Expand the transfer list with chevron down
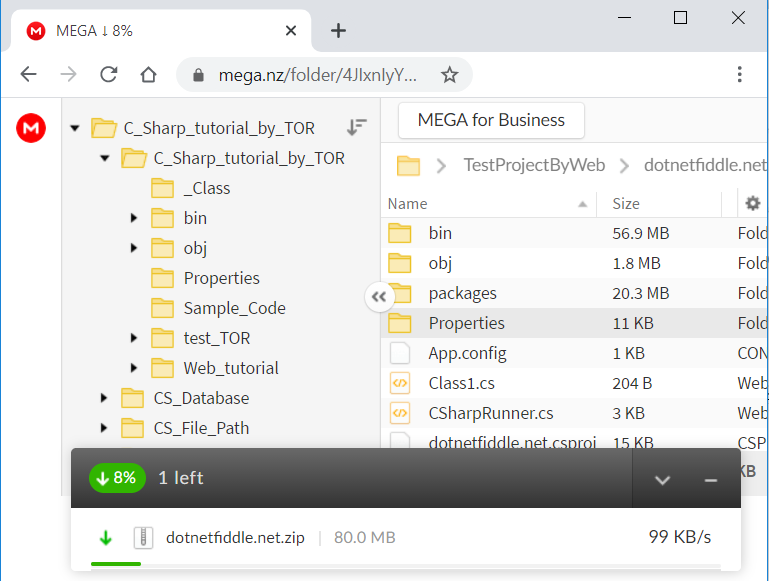Screen dimensions: 769x581 pyautogui.click(x=662, y=480)
